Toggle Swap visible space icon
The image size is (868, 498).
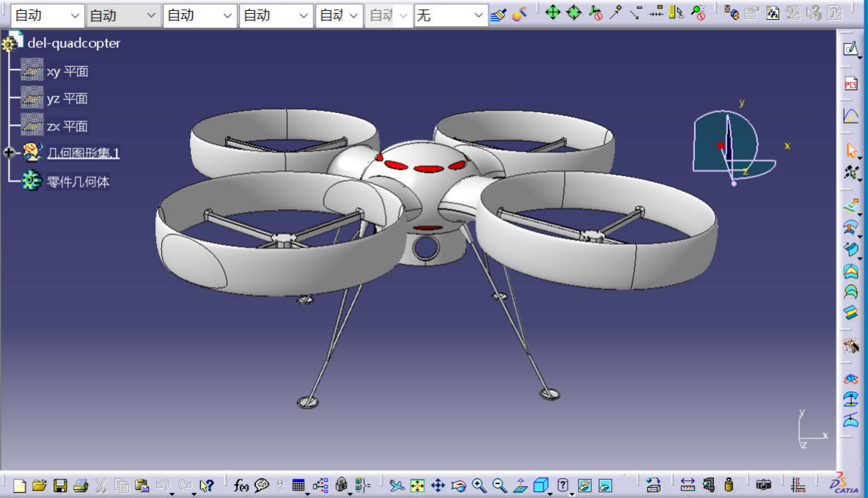pyautogui.click(x=605, y=486)
